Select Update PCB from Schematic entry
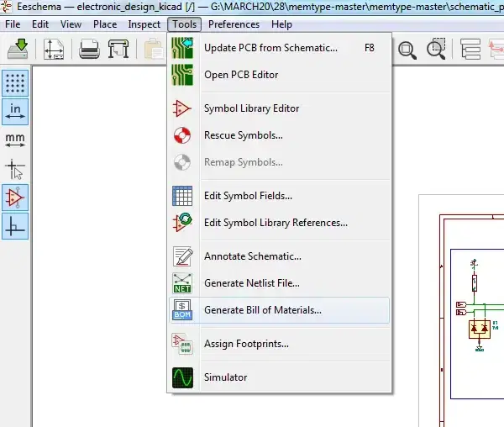The height and width of the screenshot is (427, 504). 279,48
